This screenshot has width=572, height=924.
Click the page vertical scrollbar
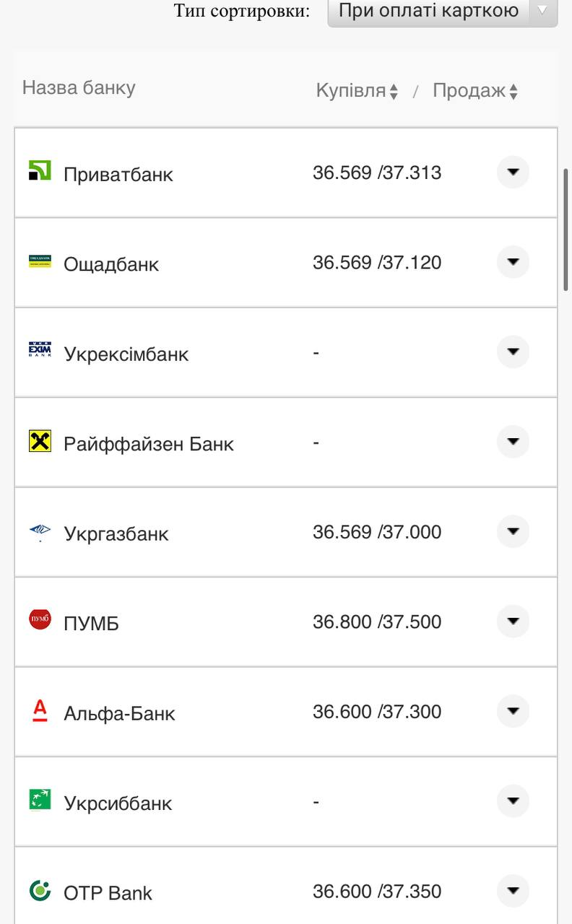[565, 230]
